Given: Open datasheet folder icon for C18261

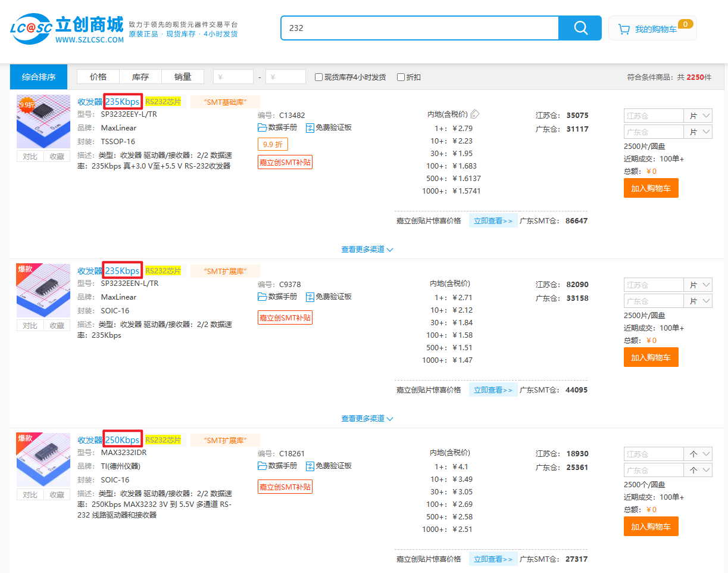Looking at the screenshot, I should pos(263,466).
